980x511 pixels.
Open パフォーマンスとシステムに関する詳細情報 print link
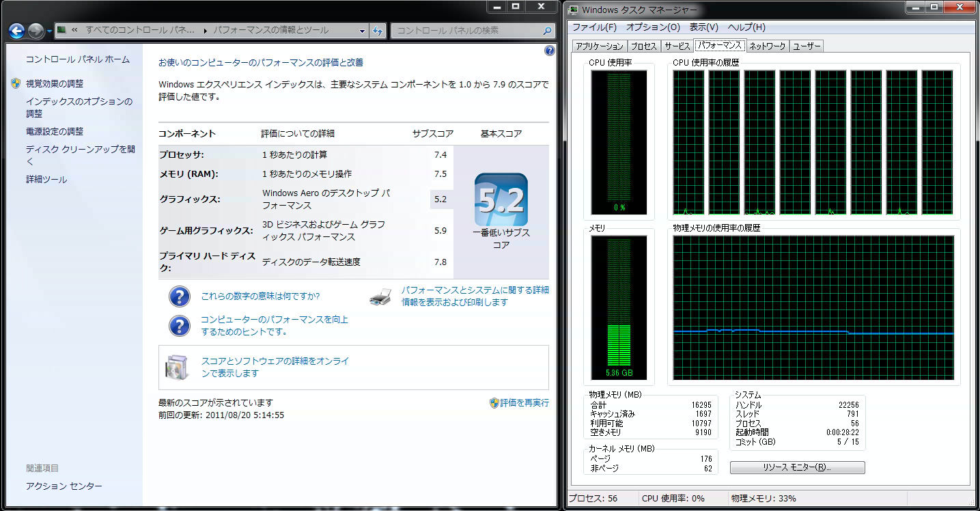tap(475, 296)
